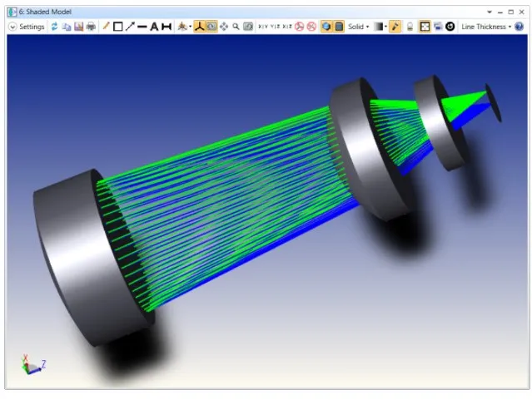Image resolution: width=532 pixels, height=400 pixels.
Task: Toggle the highlighted 3D cube view button
Action: click(326, 27)
